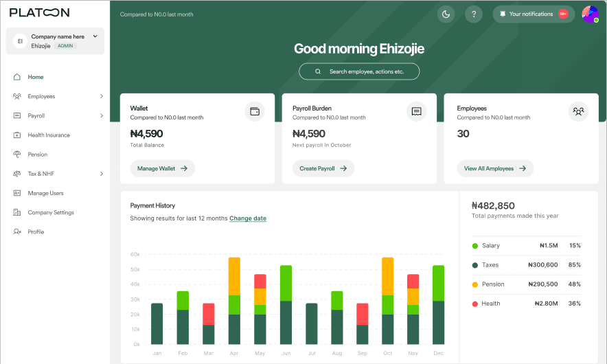Click the Manage Wallet button

coord(163,168)
